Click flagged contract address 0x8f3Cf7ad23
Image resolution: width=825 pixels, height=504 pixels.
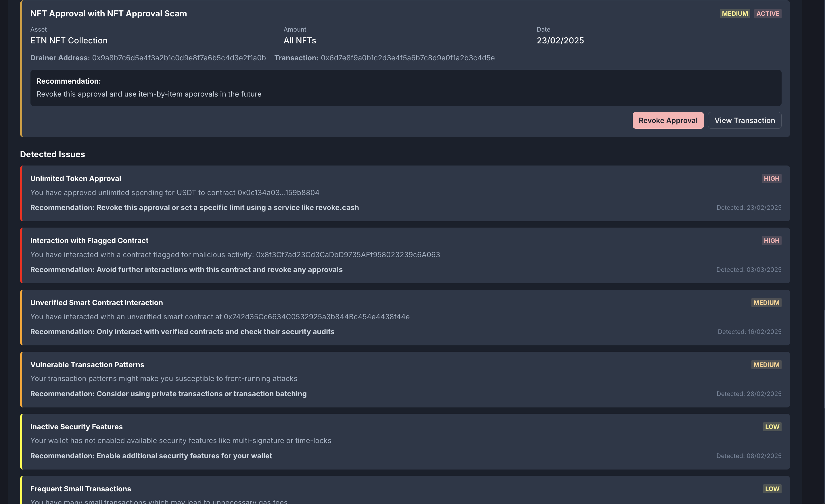tap(348, 255)
